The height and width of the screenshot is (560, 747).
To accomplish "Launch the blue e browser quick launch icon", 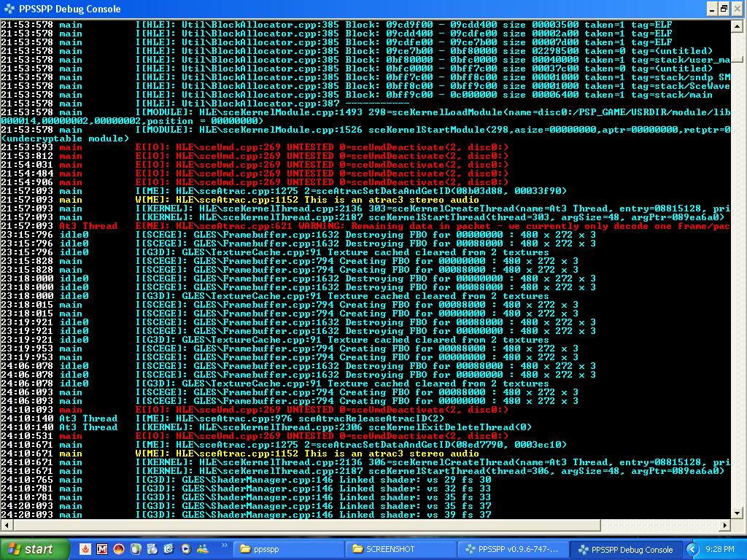I will pos(169,549).
